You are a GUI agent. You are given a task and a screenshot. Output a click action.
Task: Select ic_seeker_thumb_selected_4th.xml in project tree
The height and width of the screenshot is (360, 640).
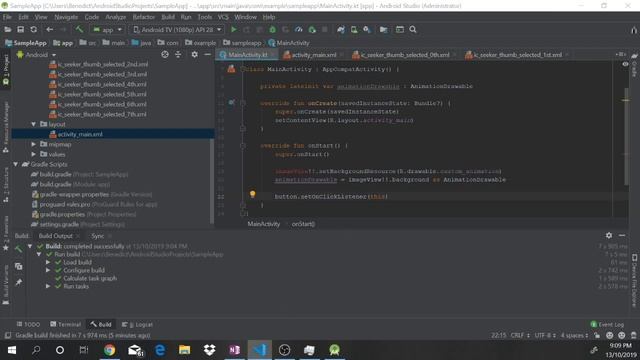(x=102, y=84)
